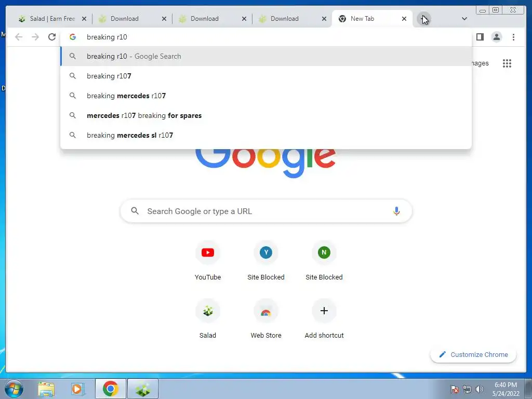The height and width of the screenshot is (399, 532).
Task: Open the volume speaker tray icon
Action: pyautogui.click(x=480, y=389)
